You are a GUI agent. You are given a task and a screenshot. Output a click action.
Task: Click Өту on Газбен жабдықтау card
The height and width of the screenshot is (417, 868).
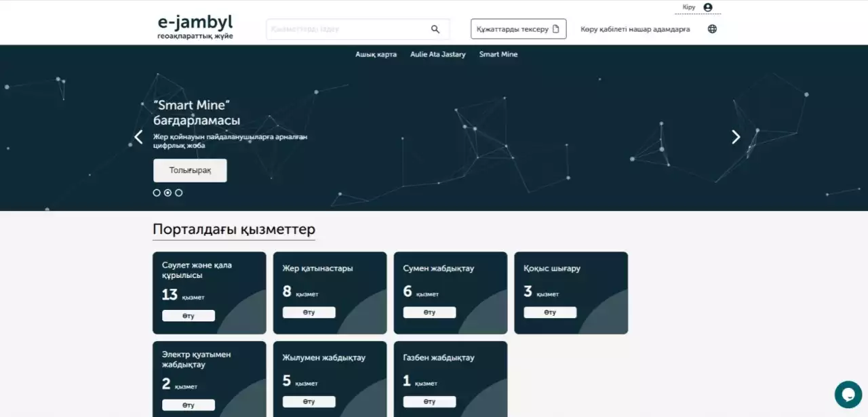[x=429, y=402]
